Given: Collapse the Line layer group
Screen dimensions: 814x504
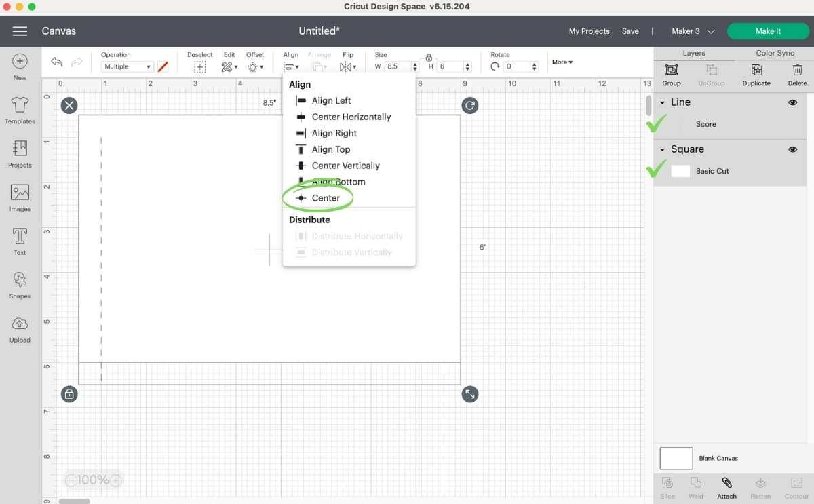Looking at the screenshot, I should 663,102.
